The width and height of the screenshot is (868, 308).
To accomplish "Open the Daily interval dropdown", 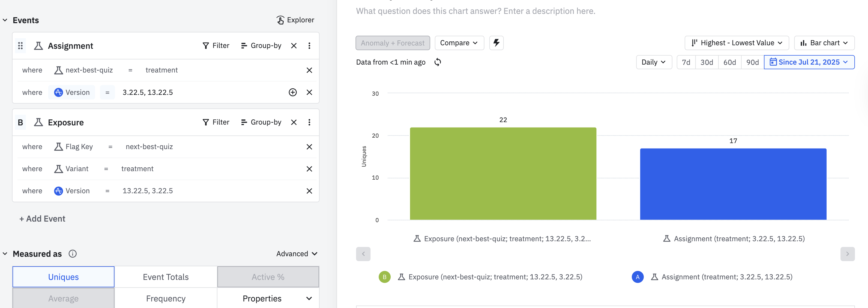I will point(653,62).
